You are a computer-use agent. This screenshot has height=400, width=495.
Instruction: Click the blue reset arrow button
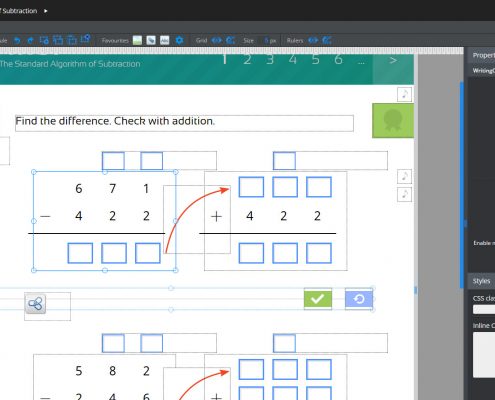point(359,299)
